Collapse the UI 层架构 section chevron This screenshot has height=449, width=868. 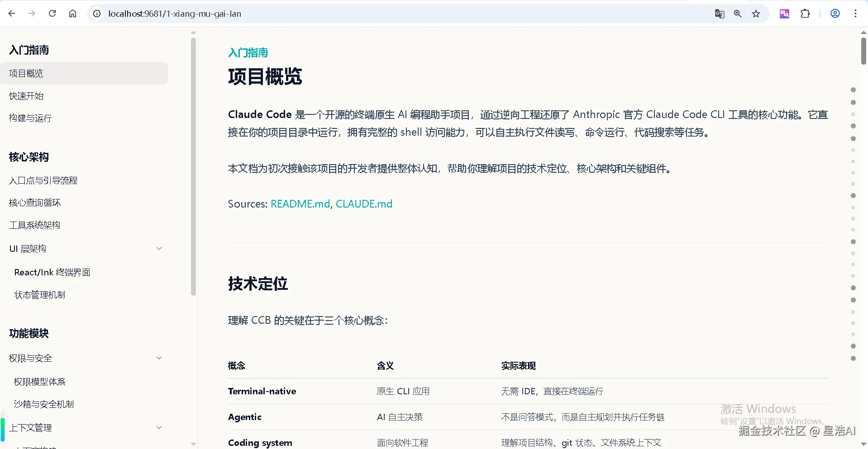pos(159,249)
